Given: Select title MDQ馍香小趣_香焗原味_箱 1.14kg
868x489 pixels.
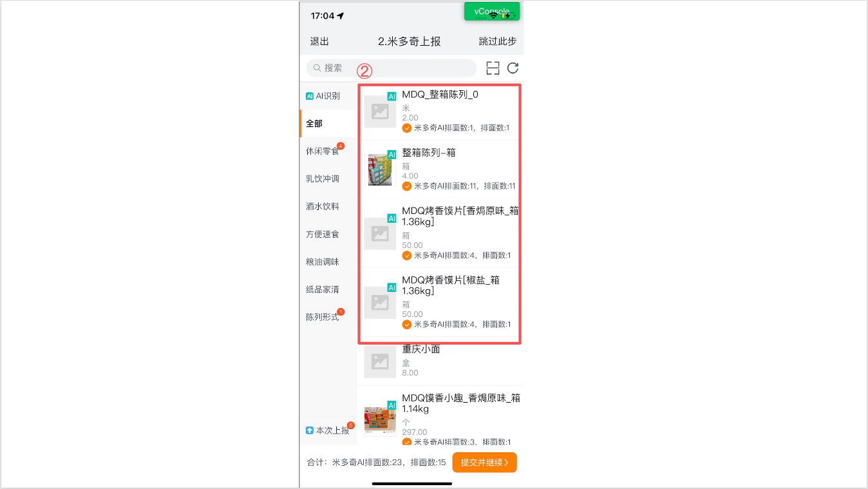Looking at the screenshot, I should tap(461, 403).
